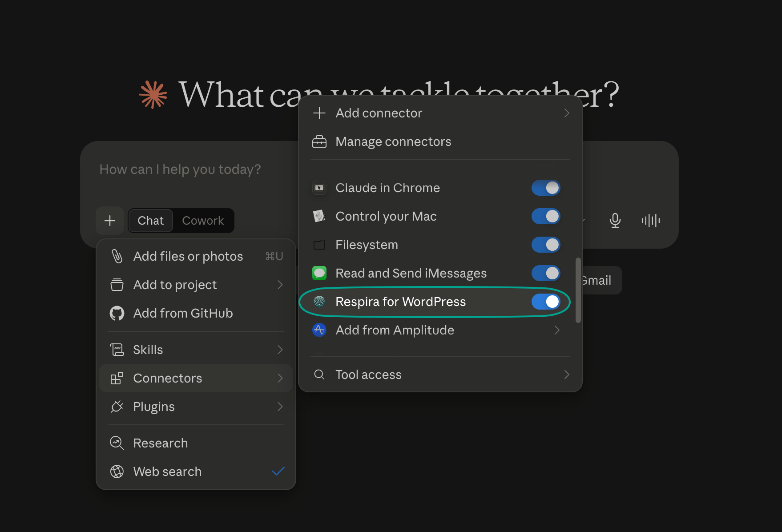Click the 'Web search' label text
782x532 pixels.
point(167,472)
